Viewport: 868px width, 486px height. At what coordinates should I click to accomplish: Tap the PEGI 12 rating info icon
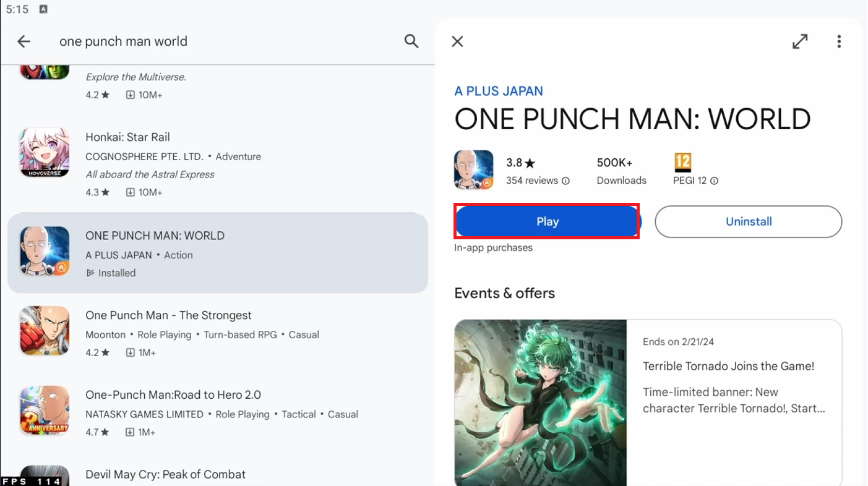click(715, 181)
